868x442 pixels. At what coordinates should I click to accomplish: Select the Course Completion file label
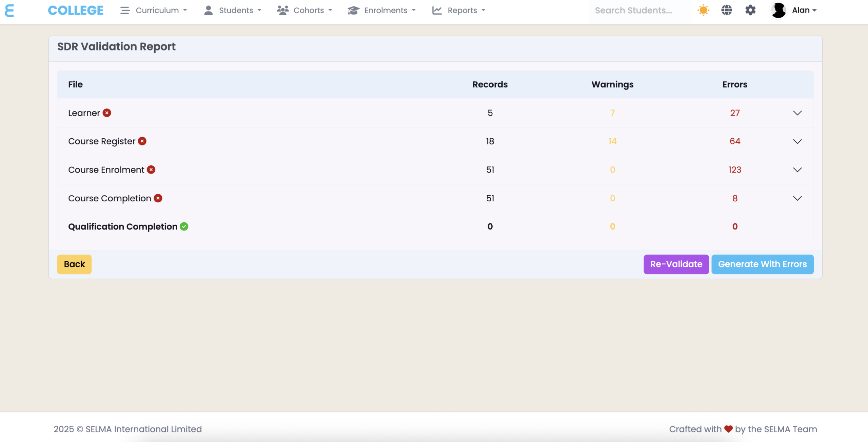tap(110, 198)
